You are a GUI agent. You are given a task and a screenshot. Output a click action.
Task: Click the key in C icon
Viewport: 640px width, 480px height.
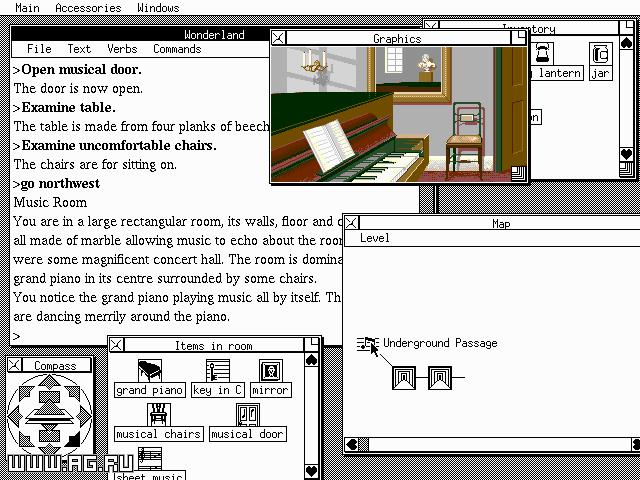pos(217,371)
